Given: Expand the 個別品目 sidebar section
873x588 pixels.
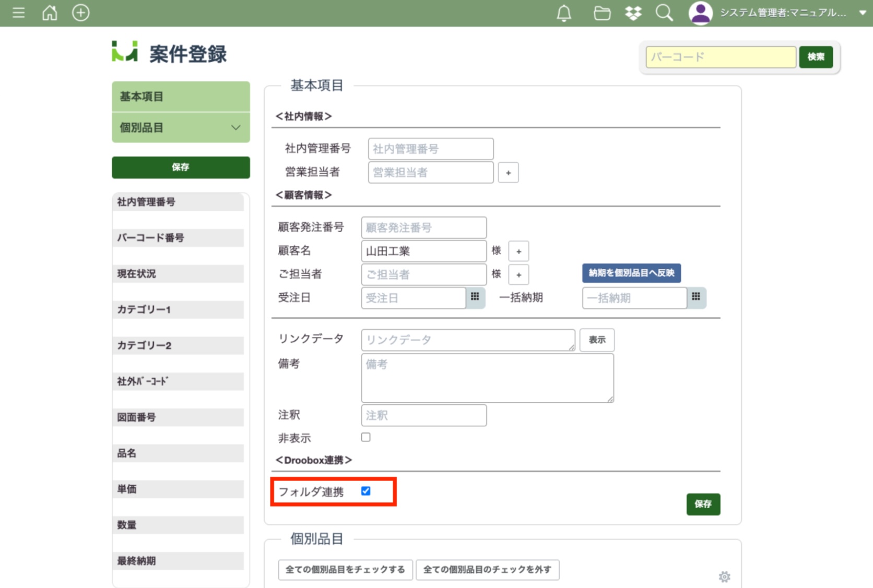Looking at the screenshot, I should click(235, 128).
